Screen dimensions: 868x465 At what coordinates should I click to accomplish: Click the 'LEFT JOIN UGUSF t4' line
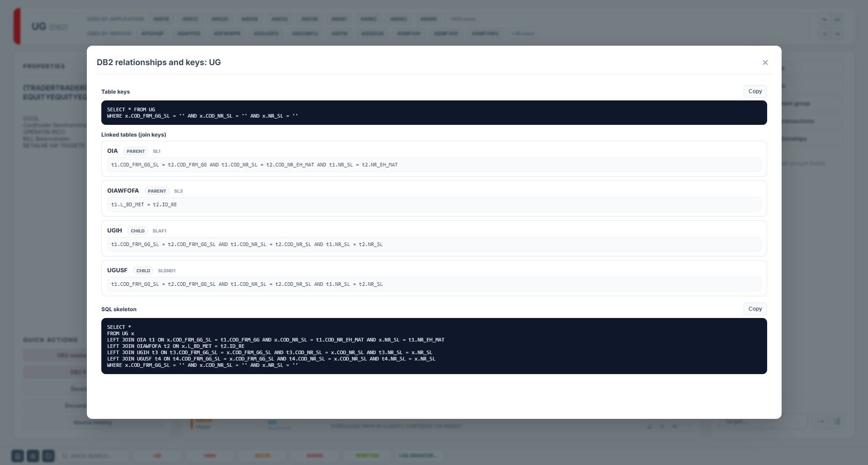(271, 359)
